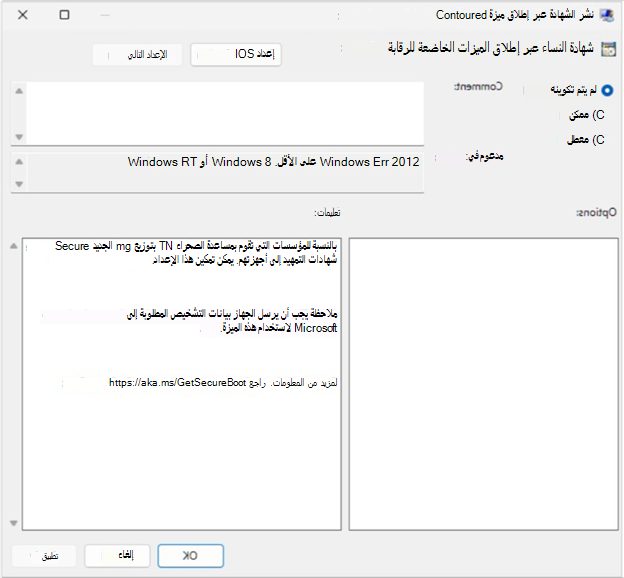
Task: Click the supported-on box scroll up arrow
Action: [19, 162]
